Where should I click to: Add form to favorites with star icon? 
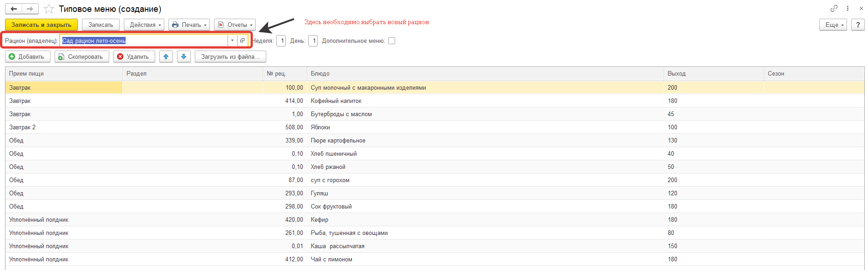(49, 9)
